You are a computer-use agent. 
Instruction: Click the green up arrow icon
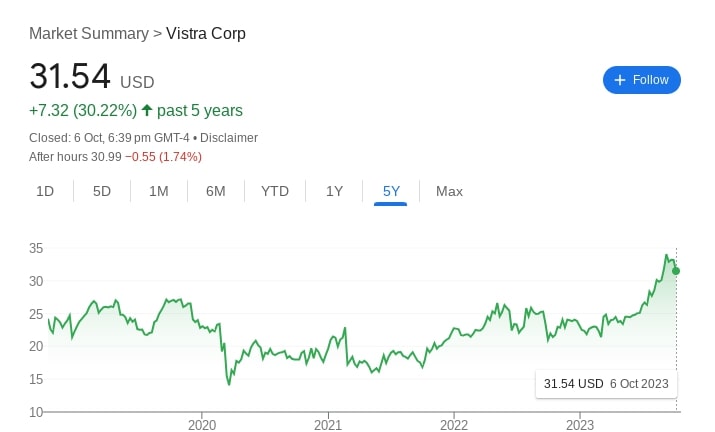[147, 110]
